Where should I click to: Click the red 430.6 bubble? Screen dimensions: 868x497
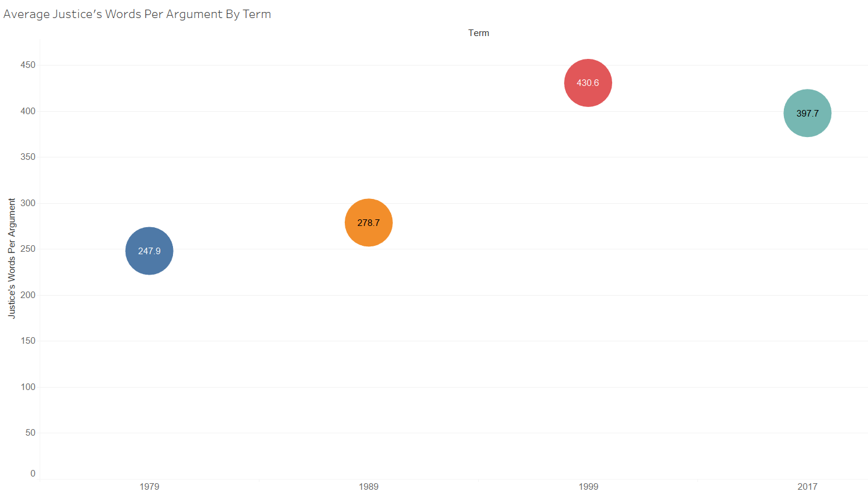[588, 83]
